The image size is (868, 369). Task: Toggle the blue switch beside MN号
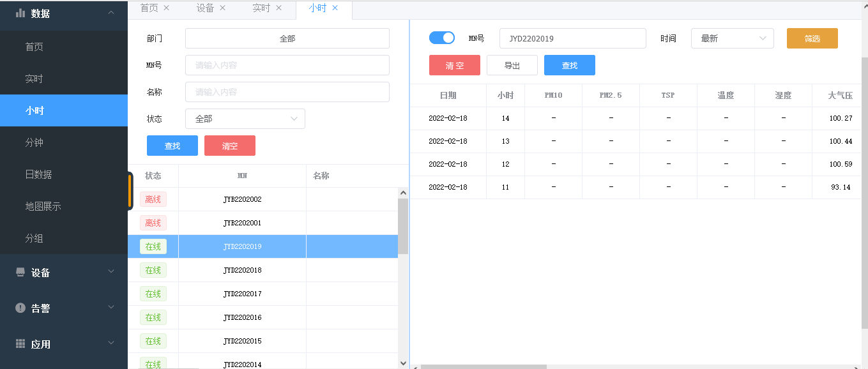[x=441, y=38]
